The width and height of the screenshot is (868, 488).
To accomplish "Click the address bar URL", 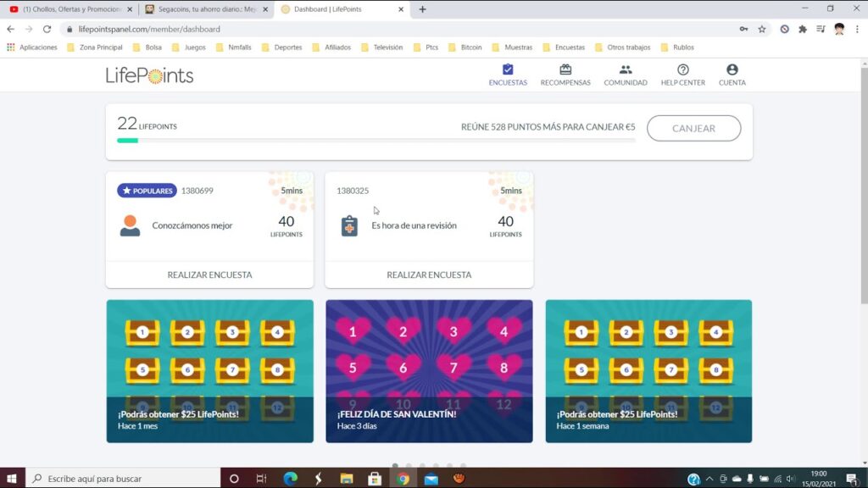I will pos(149,30).
